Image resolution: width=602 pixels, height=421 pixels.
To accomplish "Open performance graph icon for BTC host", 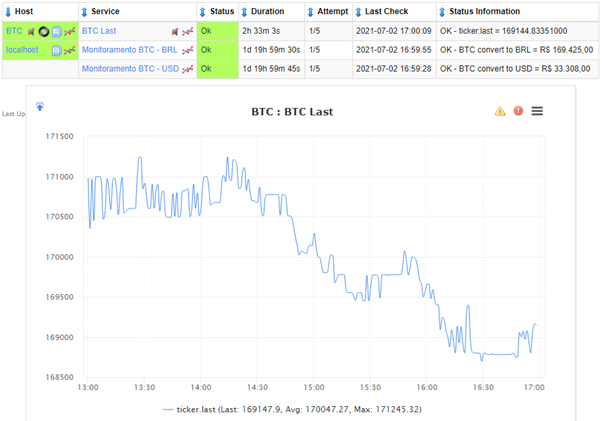I will tap(69, 31).
